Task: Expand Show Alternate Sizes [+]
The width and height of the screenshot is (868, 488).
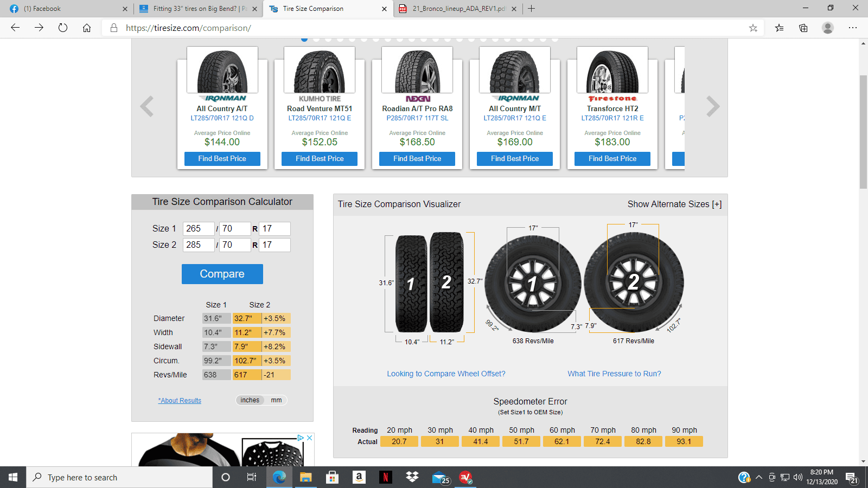Action: coord(674,204)
